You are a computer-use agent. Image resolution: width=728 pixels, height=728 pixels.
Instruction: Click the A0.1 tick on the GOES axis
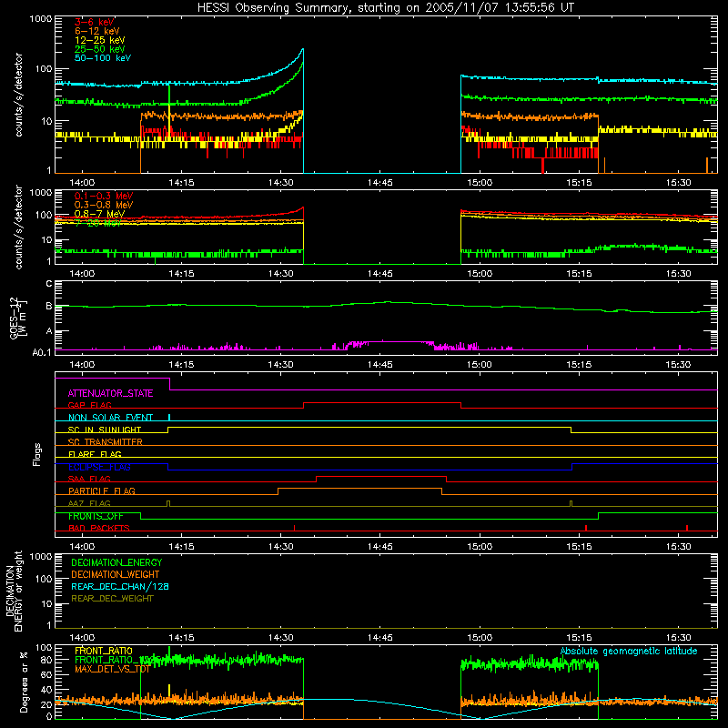pos(42,352)
